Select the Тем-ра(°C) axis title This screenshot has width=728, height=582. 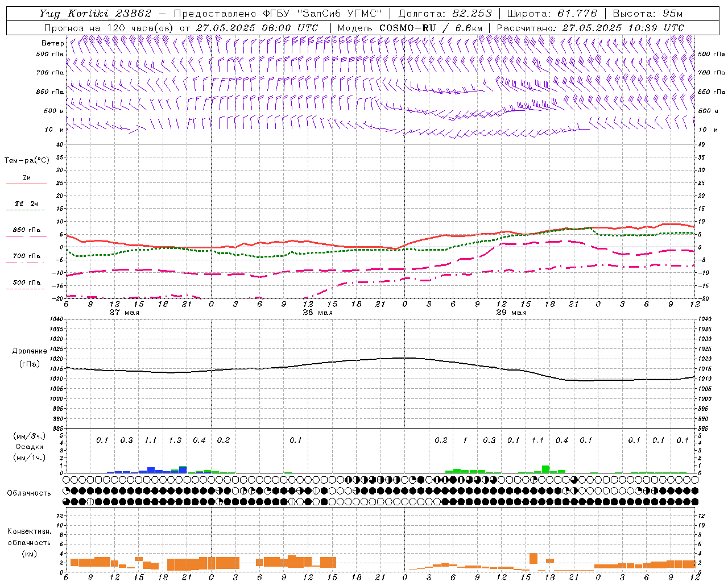pyautogui.click(x=27, y=161)
